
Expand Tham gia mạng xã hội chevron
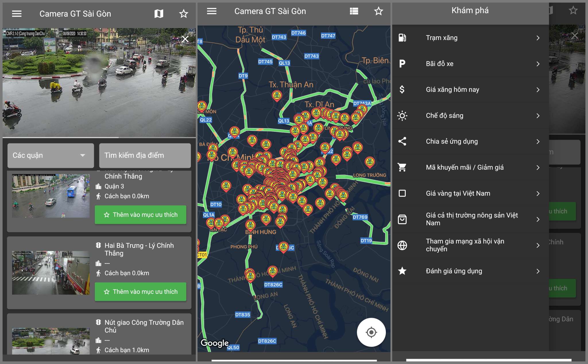[538, 245]
